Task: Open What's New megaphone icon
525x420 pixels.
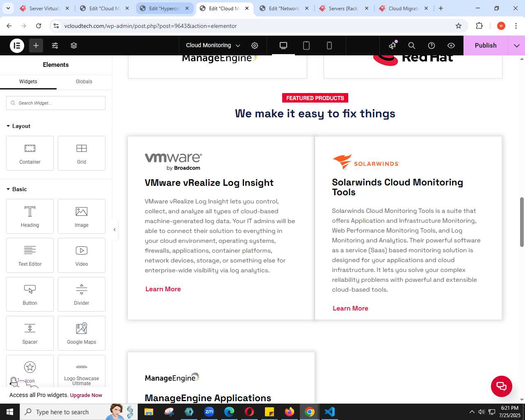Action: [393, 46]
